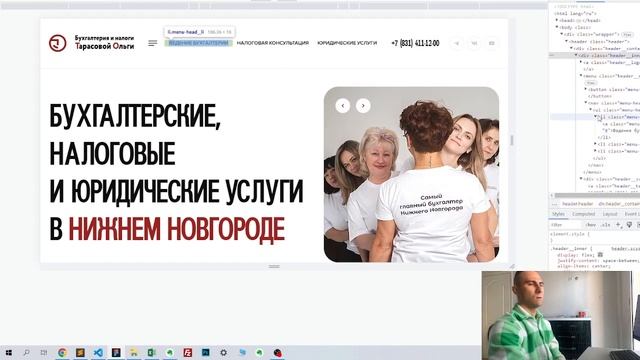Click the html lang="ru" line
This screenshot has height=360, width=640.
(x=576, y=13)
